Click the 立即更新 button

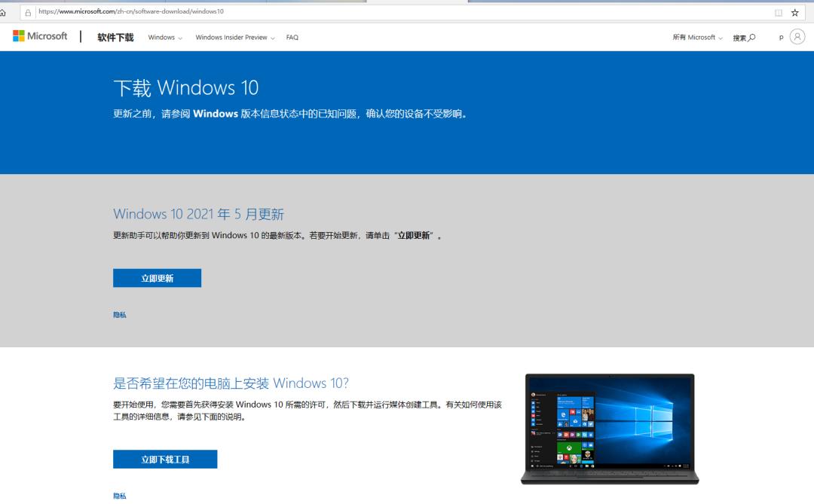click(157, 278)
